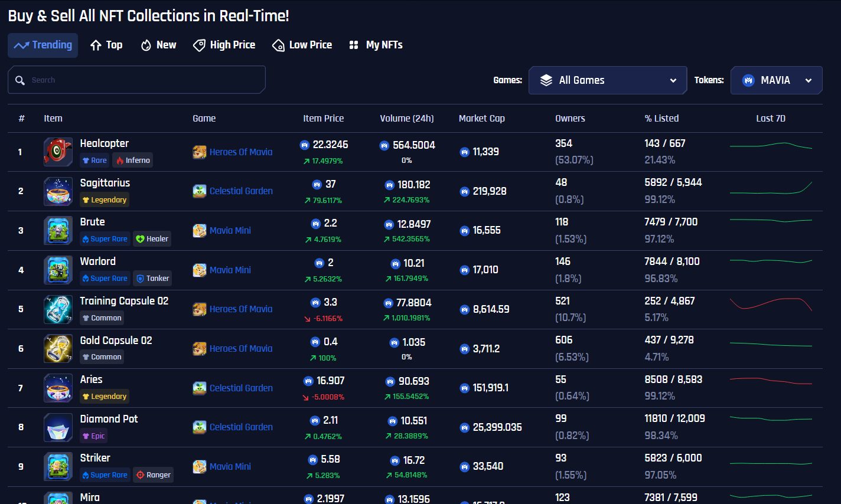Click the Super Rare badge on Warlord
841x504 pixels.
tap(105, 278)
